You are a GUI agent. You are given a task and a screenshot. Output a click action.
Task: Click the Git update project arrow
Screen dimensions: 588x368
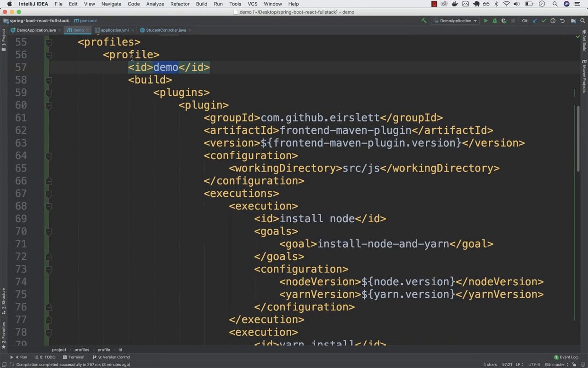click(x=535, y=21)
